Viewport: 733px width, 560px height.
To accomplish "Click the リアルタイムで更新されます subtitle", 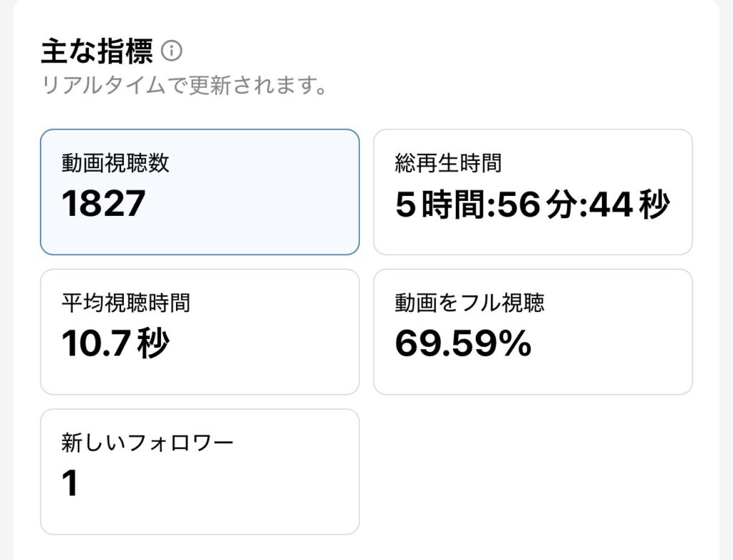I will tap(185, 86).
